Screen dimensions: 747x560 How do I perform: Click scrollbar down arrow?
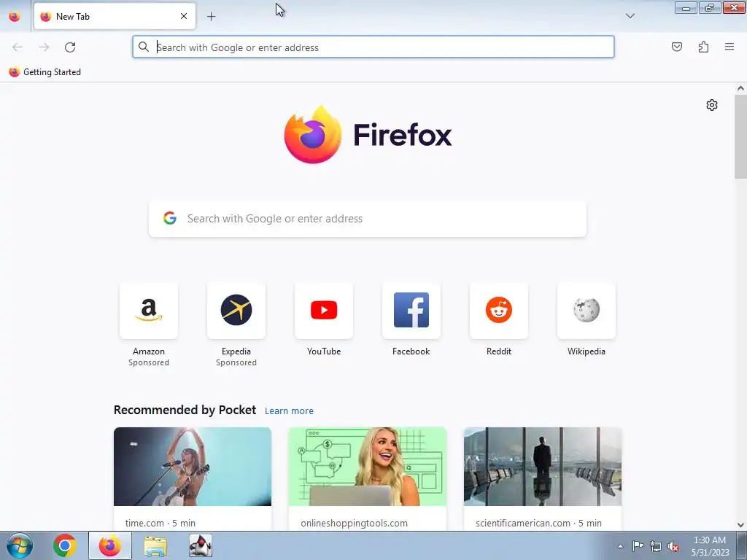(740, 525)
